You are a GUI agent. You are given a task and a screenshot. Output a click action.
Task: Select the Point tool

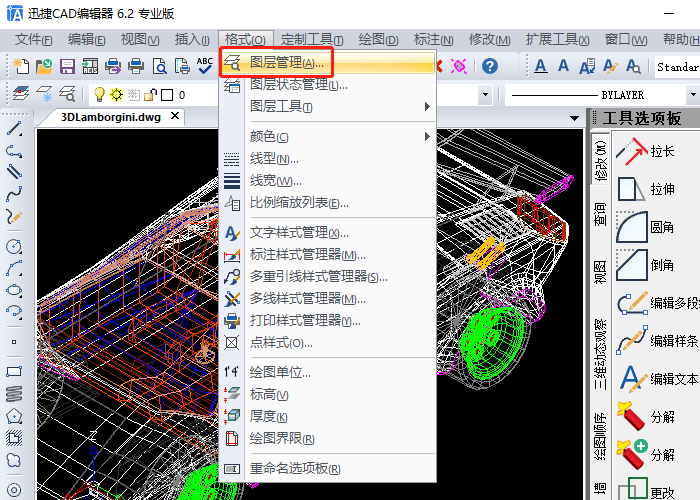click(14, 342)
